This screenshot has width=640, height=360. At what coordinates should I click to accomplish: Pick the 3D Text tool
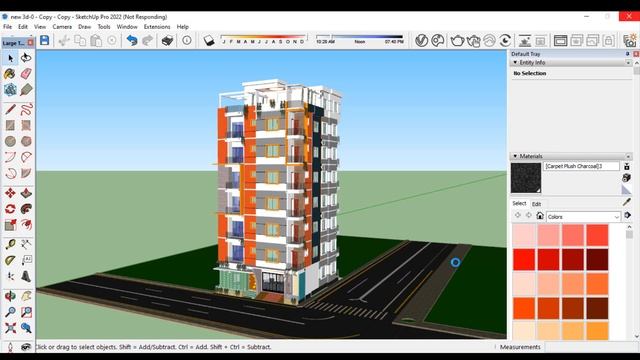(x=26, y=276)
